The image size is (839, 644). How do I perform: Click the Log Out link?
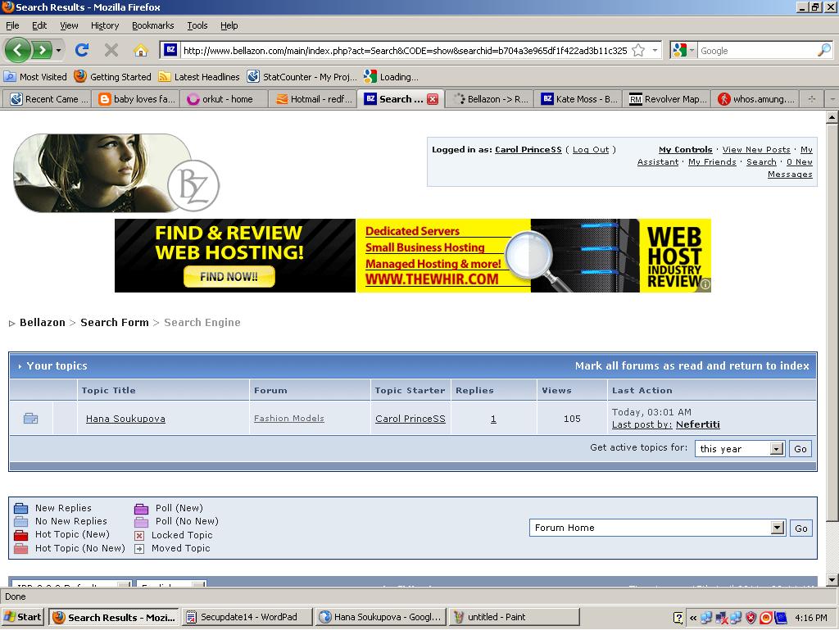click(x=590, y=150)
